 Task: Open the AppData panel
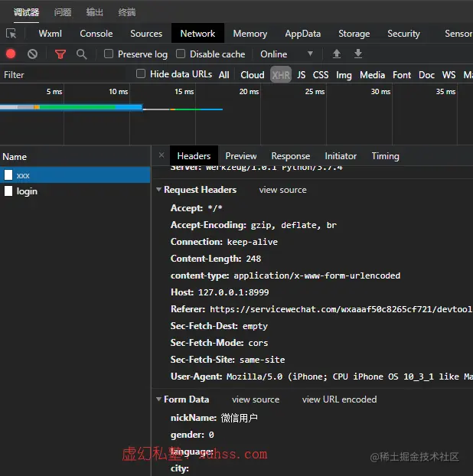[302, 34]
